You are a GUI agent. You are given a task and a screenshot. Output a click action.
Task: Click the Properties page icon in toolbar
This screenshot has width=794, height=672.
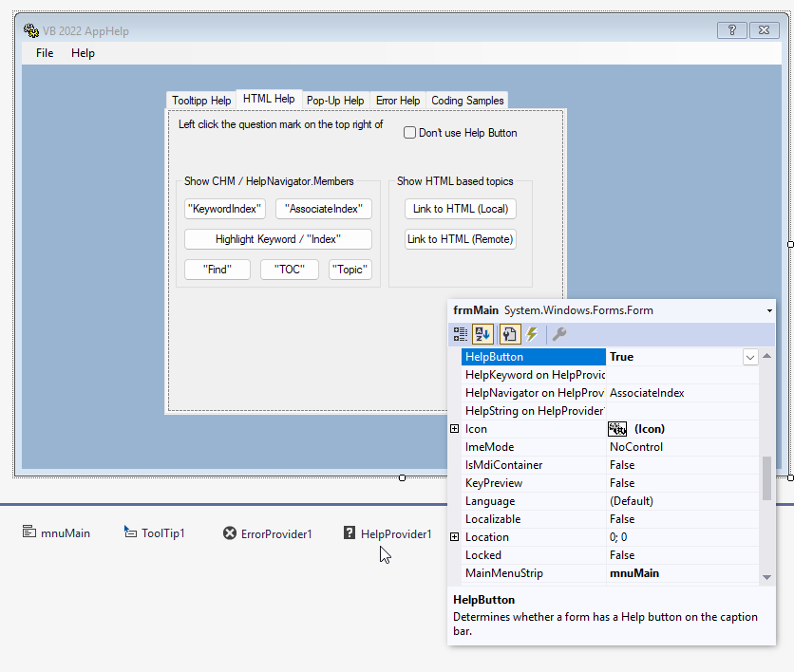pyautogui.click(x=509, y=334)
